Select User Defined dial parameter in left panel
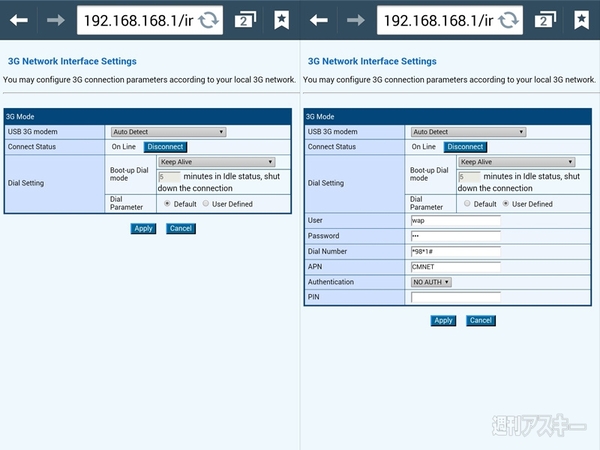This screenshot has width=600, height=450. click(206, 204)
